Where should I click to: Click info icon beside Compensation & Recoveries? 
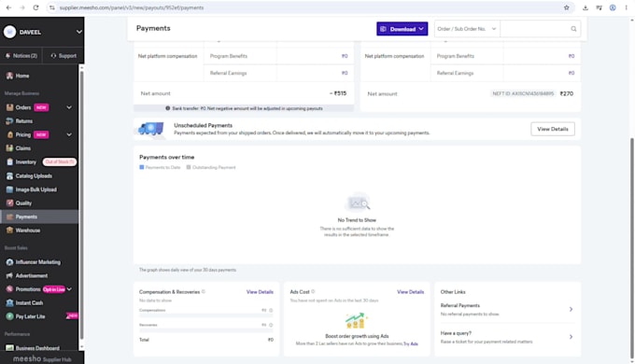pos(204,291)
